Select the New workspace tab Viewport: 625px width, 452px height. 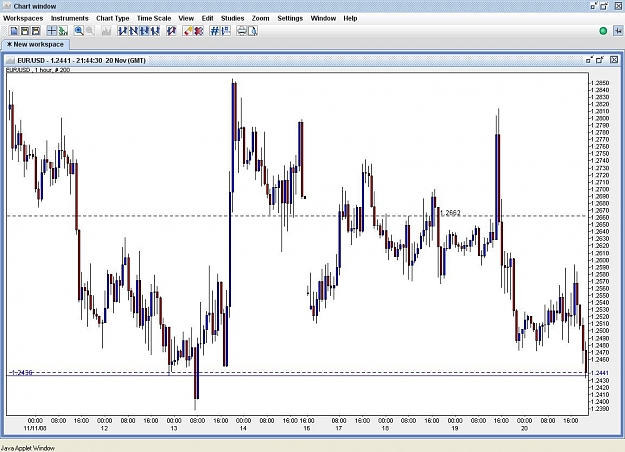pyautogui.click(x=35, y=45)
